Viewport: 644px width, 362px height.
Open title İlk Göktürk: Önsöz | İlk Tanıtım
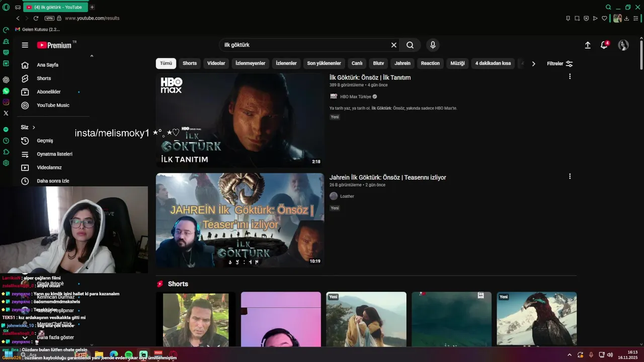[x=370, y=78]
